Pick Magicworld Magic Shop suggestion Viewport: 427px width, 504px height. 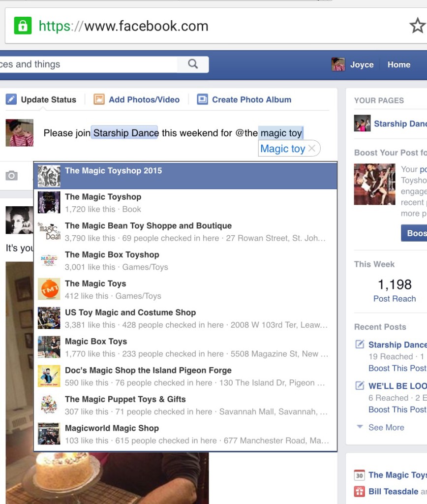(185, 434)
